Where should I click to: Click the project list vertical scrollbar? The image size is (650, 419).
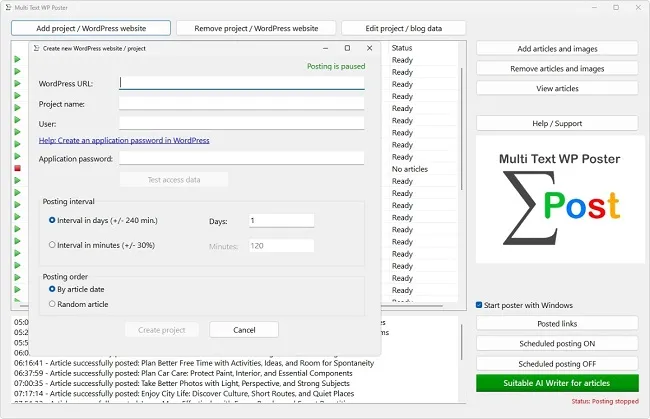click(x=461, y=128)
